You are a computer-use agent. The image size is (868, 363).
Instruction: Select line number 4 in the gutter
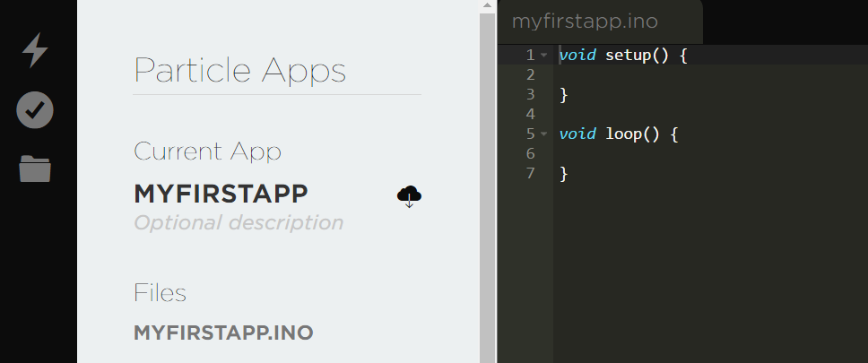(530, 114)
